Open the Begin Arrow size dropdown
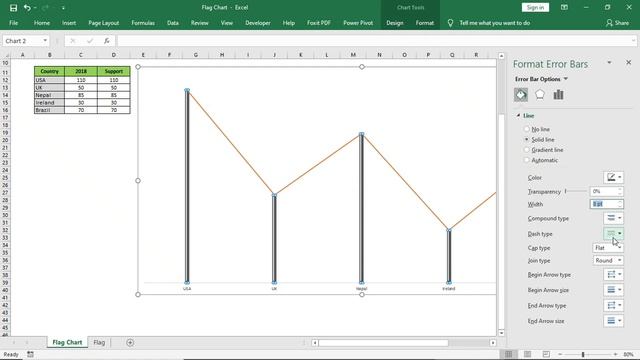The width and height of the screenshot is (640, 360). (613, 290)
